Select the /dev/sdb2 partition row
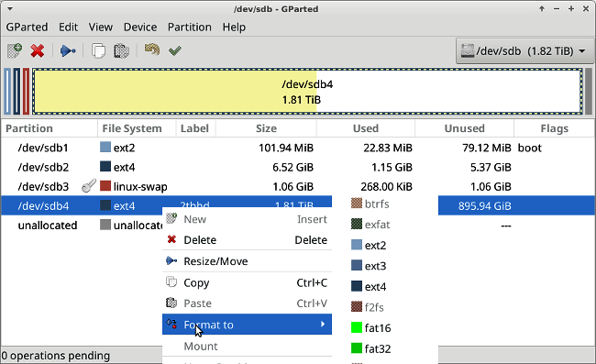This screenshot has width=596, height=364. pos(298,167)
